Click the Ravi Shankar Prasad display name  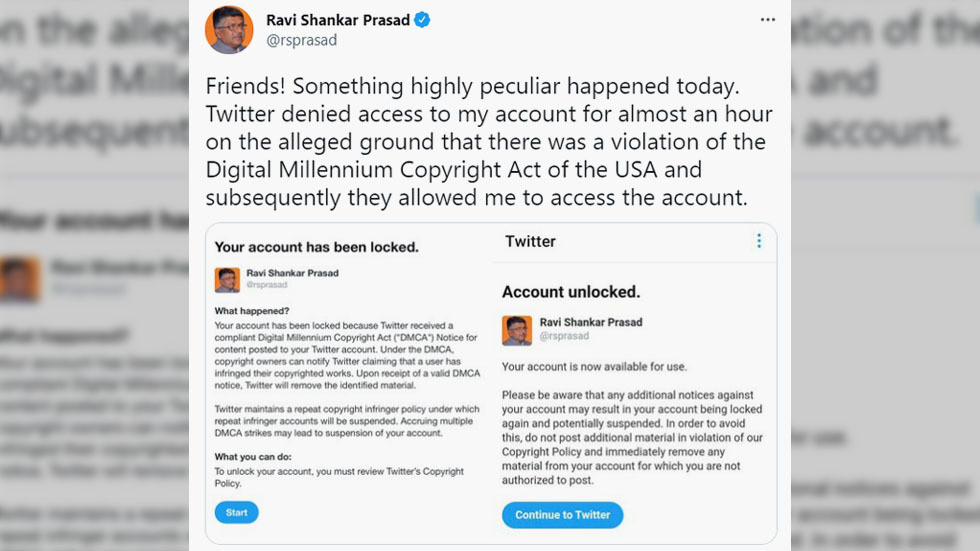[338, 20]
